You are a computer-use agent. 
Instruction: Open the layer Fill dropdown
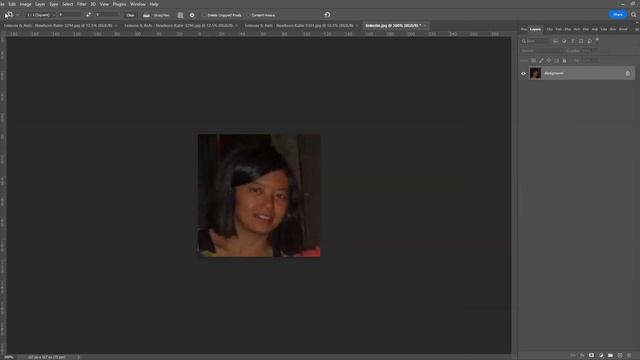coord(590,60)
